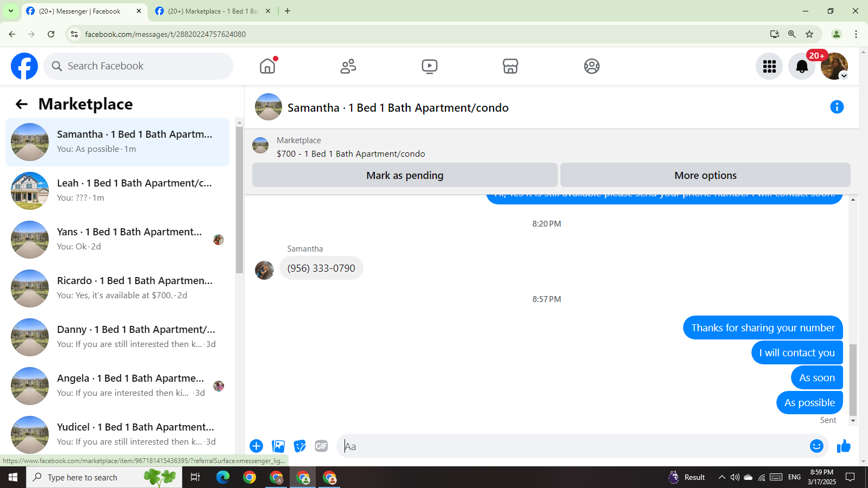Go back using Marketplace back arrow
868x488 pixels.
pyautogui.click(x=22, y=104)
